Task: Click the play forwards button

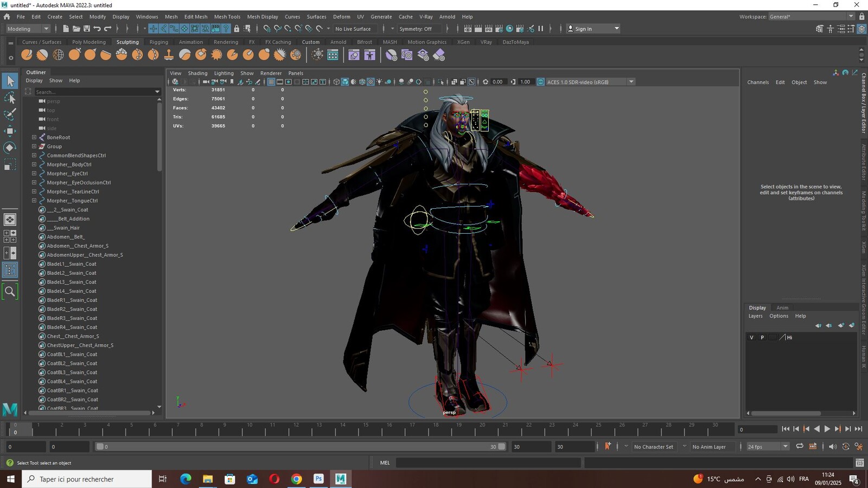Action: (x=827, y=429)
